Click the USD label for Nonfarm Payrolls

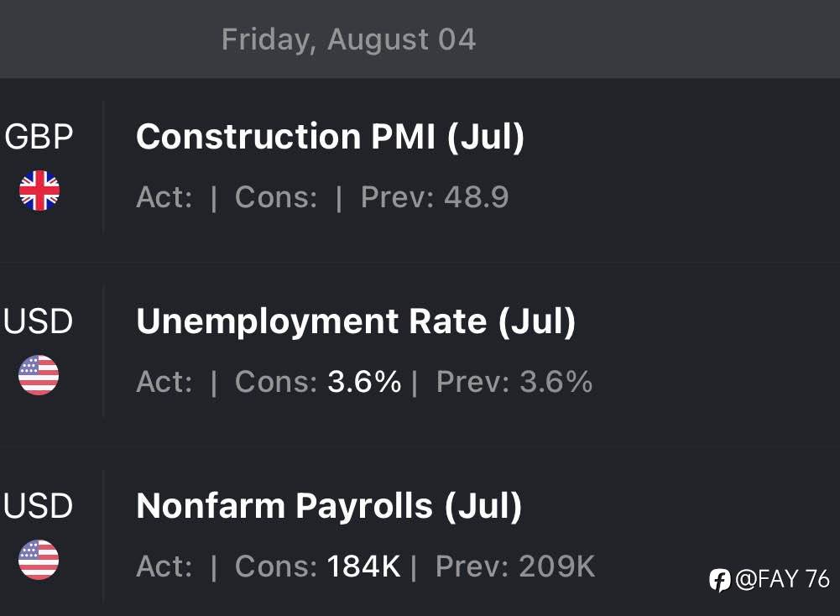pyautogui.click(x=38, y=506)
